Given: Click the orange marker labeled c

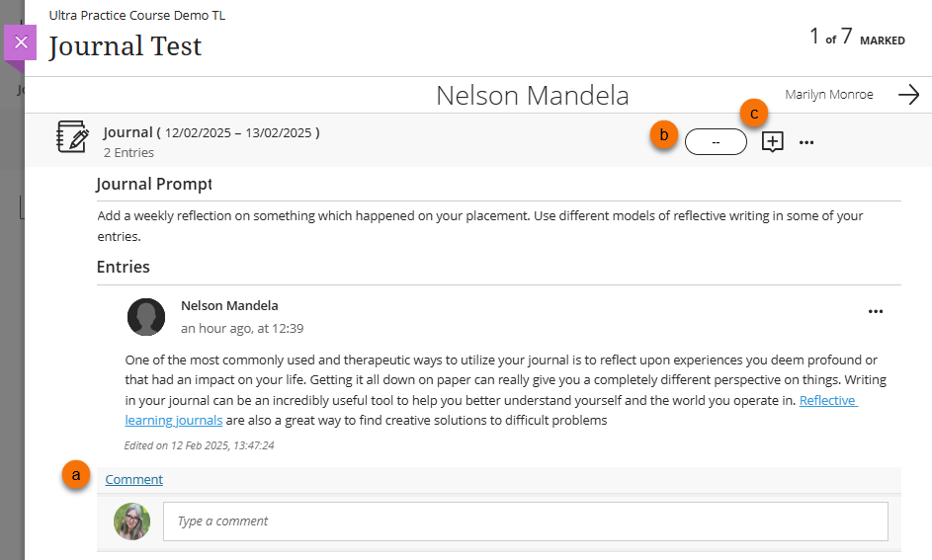Looking at the screenshot, I should pyautogui.click(x=755, y=114).
